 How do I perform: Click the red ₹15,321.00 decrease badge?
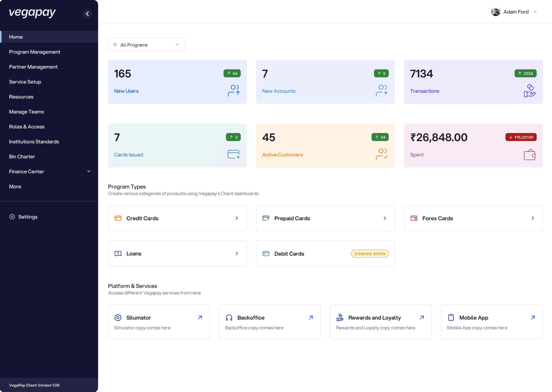pyautogui.click(x=521, y=137)
